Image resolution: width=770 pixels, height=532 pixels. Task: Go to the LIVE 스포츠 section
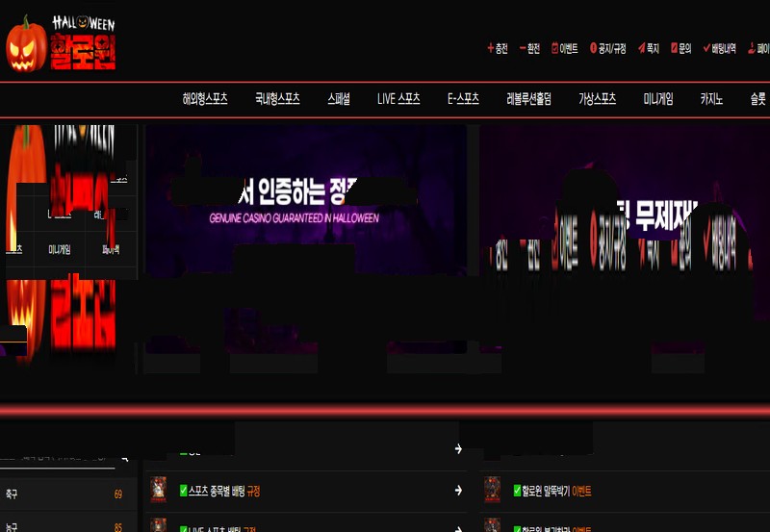point(399,99)
